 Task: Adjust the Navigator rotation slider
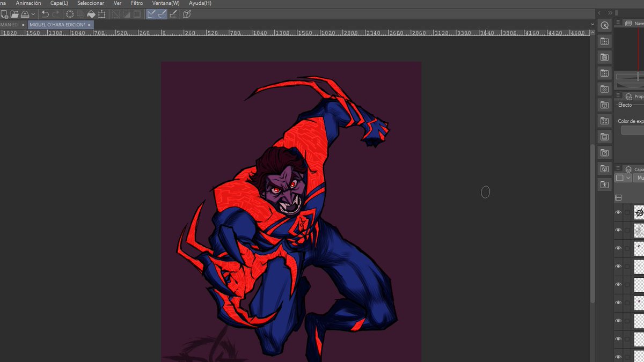click(630, 85)
